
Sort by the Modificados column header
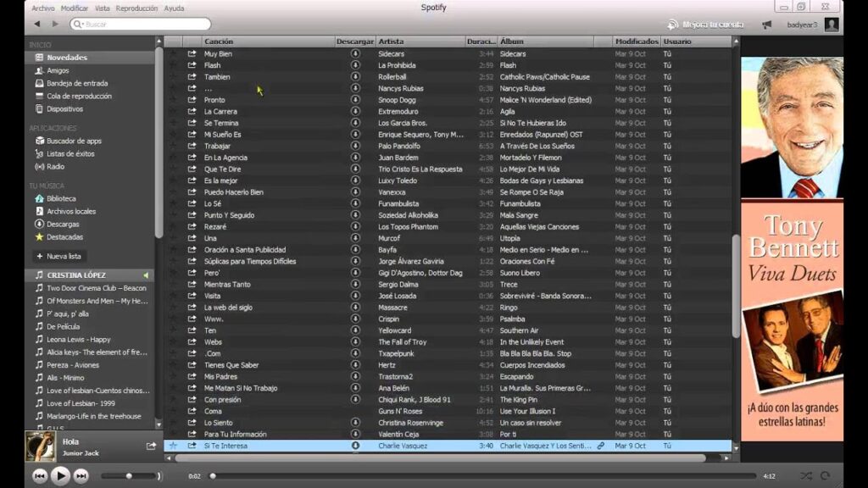click(637, 42)
